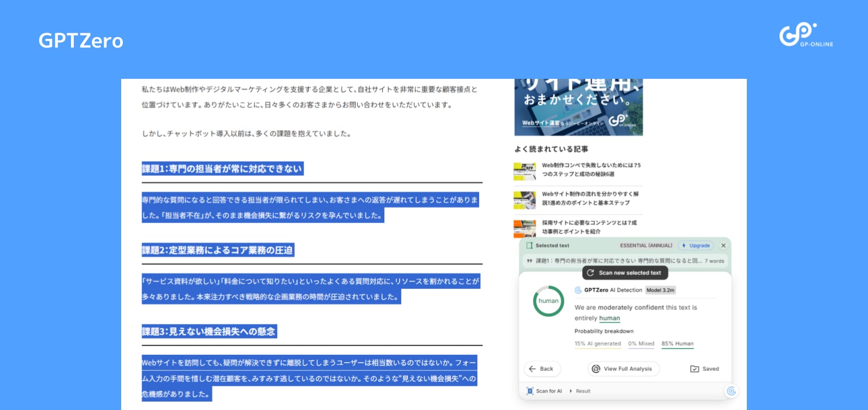Click the Probability breakdown label
The image size is (868, 410).
pyautogui.click(x=604, y=331)
